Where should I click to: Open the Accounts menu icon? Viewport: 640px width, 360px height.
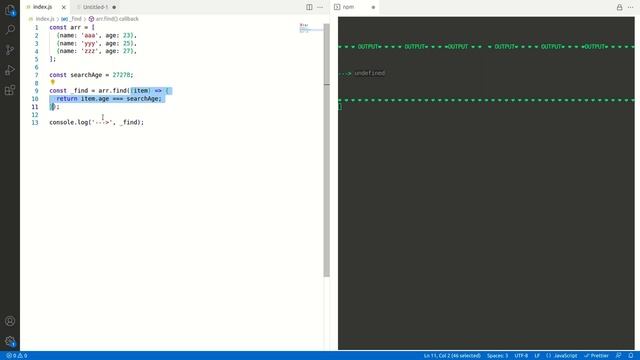tap(10, 321)
